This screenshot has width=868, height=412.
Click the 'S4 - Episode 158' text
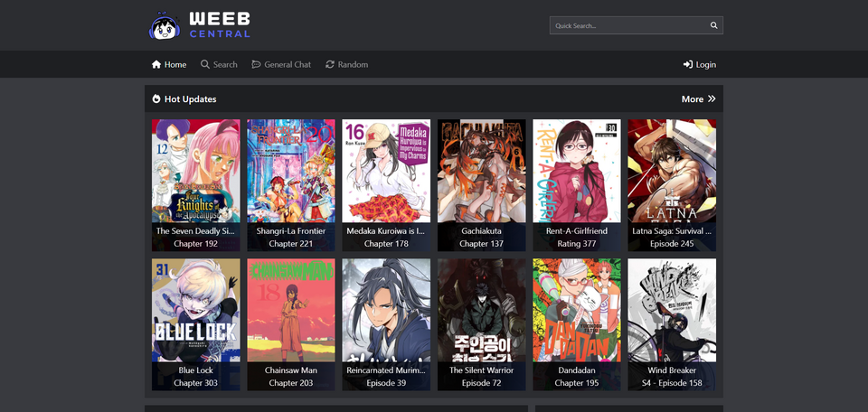click(x=672, y=383)
